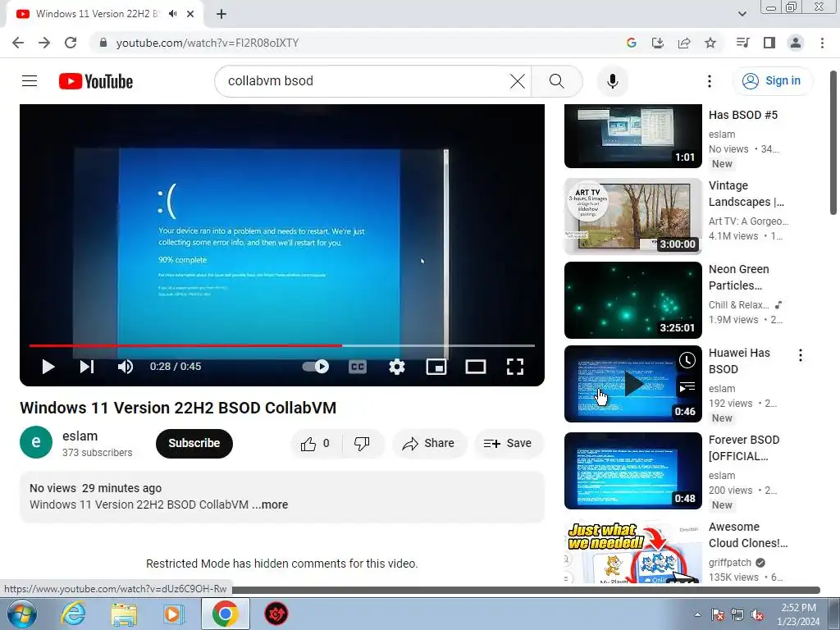Open a new browser tab
The image size is (840, 630).
click(x=221, y=15)
